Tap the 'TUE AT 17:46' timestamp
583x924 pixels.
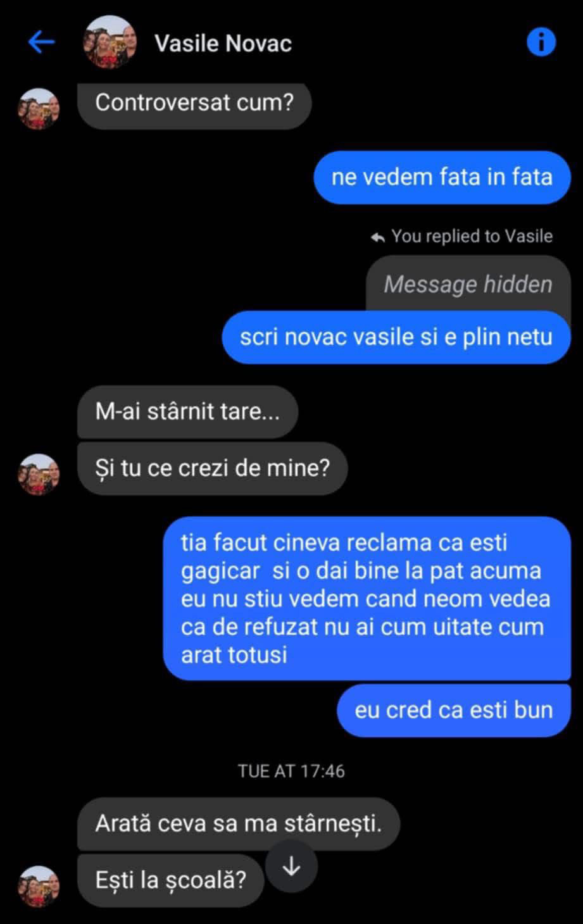(x=291, y=771)
